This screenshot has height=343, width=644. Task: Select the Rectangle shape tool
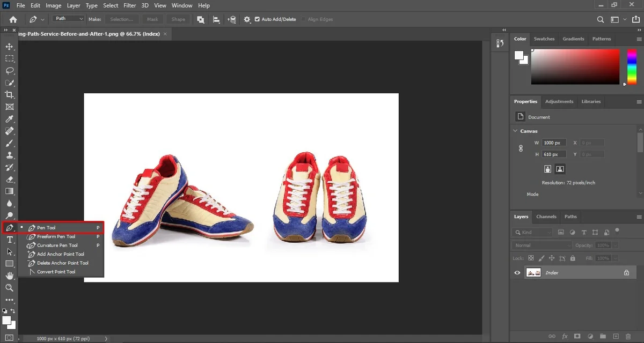9,264
